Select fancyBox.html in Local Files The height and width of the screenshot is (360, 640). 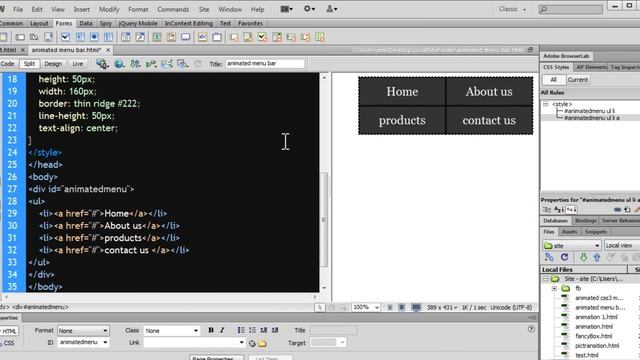[x=593, y=336]
